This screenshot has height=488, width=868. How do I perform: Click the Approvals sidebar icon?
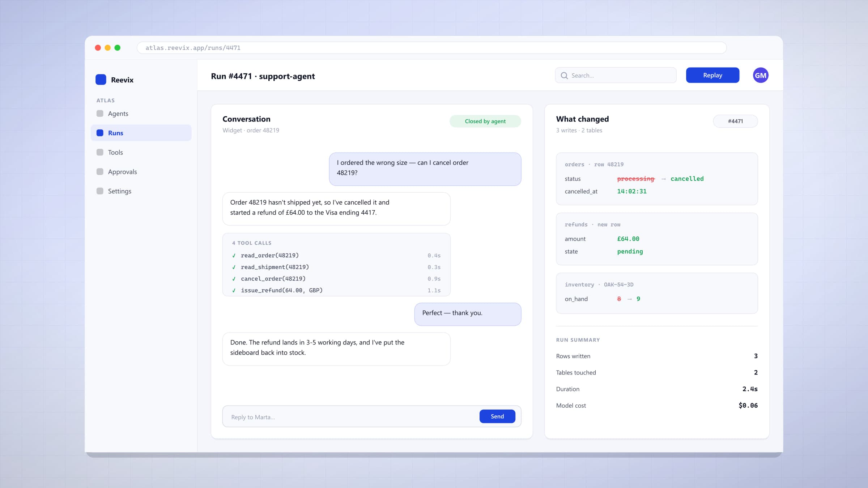coord(100,172)
